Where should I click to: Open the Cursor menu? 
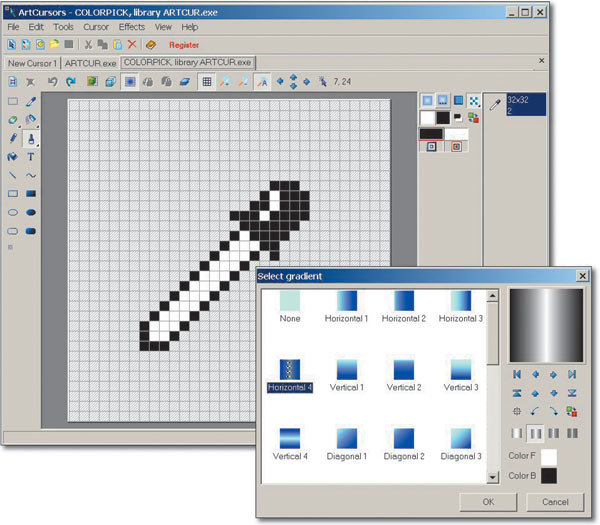point(96,27)
